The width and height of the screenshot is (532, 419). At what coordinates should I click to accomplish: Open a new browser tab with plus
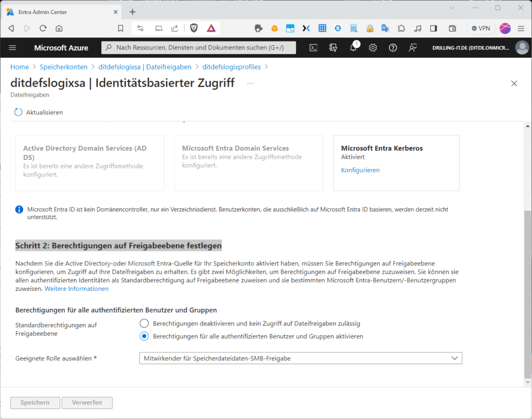point(132,12)
